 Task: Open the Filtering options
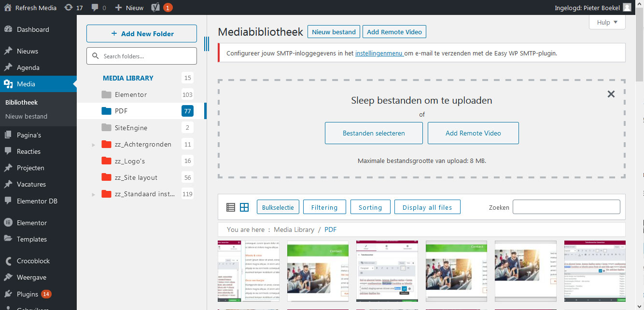[324, 207]
